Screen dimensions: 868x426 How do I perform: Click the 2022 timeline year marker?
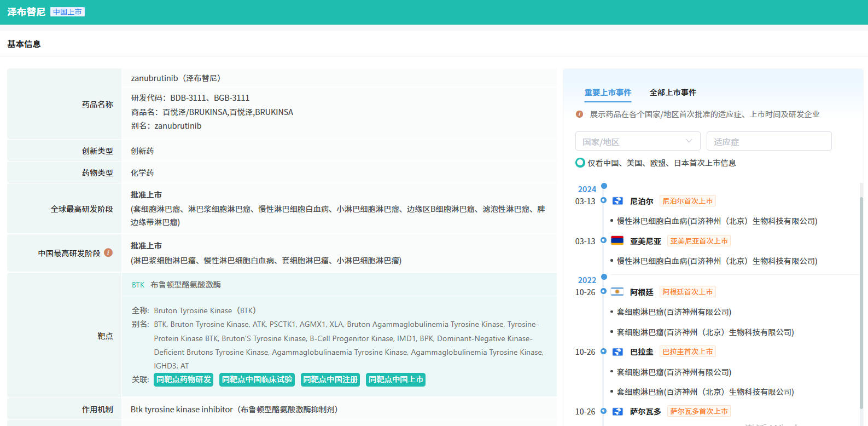587,280
